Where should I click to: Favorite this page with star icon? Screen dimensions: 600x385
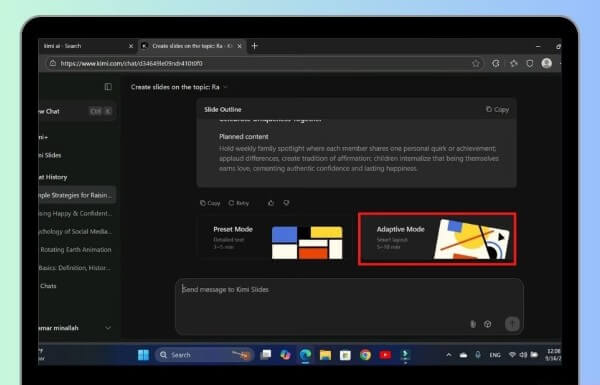click(476, 63)
